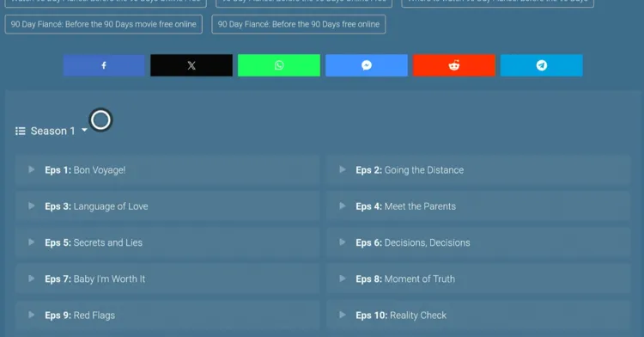Click the 'Before the 90 Days free online' tag
644x337 pixels.
tap(299, 24)
